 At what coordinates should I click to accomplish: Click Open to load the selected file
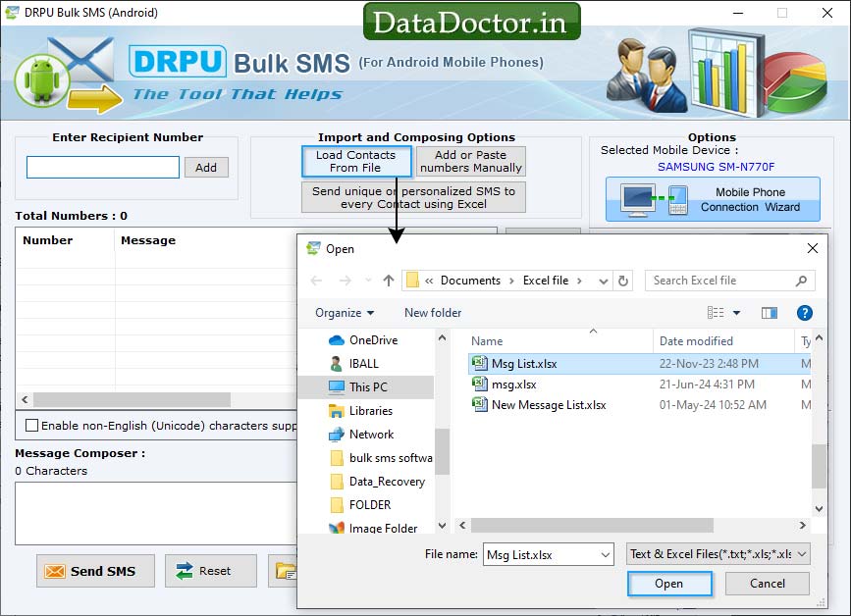[669, 584]
